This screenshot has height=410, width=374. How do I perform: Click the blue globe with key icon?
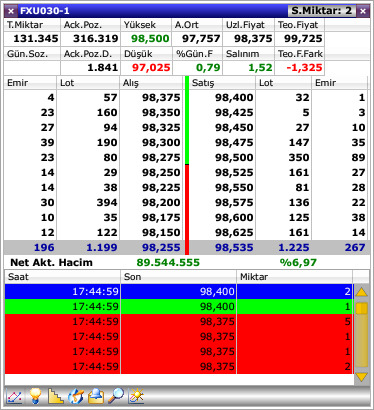76,396
